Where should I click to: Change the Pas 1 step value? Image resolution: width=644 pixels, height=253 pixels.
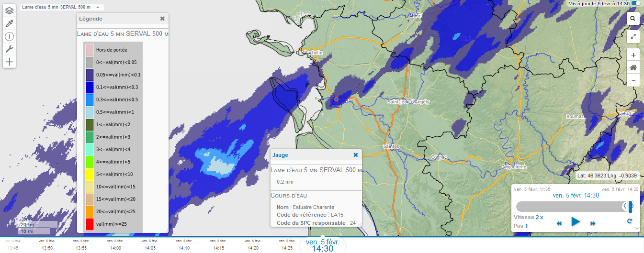(526, 226)
